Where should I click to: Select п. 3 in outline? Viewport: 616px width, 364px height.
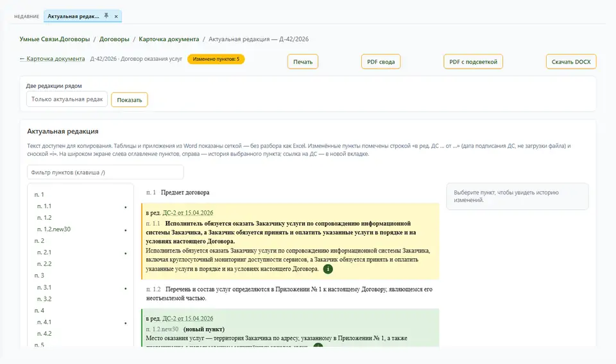pyautogui.click(x=39, y=276)
